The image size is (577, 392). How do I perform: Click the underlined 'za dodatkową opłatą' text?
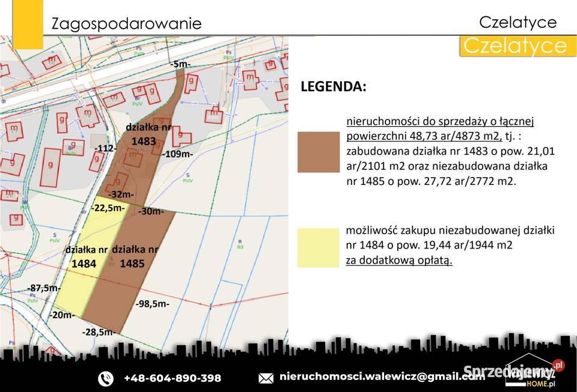tap(399, 260)
